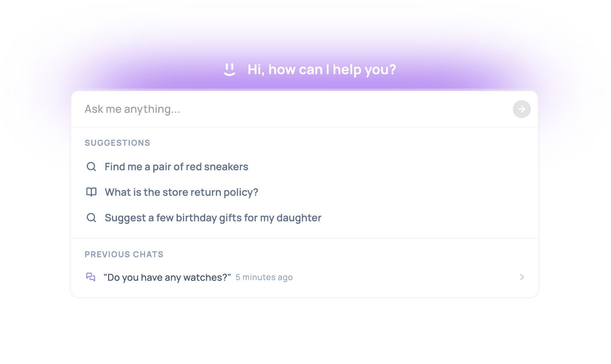Pick the birthday gifts for my daughter suggestion
This screenshot has width=611, height=364.
pyautogui.click(x=213, y=218)
